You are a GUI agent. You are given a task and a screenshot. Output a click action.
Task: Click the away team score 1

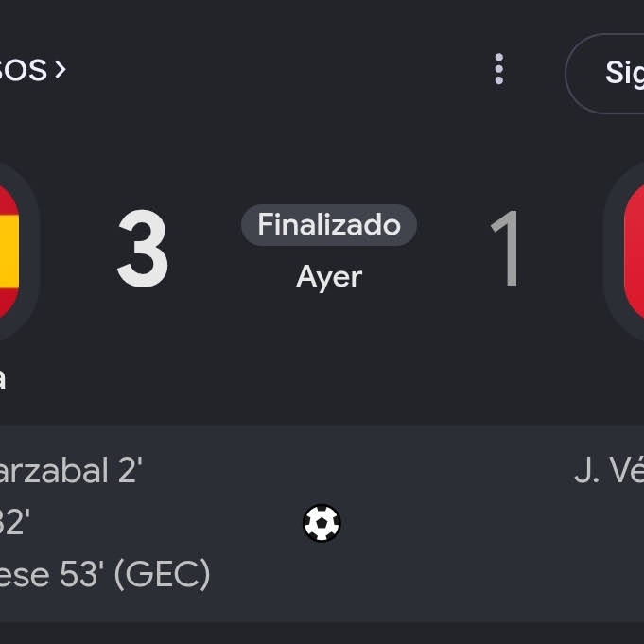pos(506,249)
